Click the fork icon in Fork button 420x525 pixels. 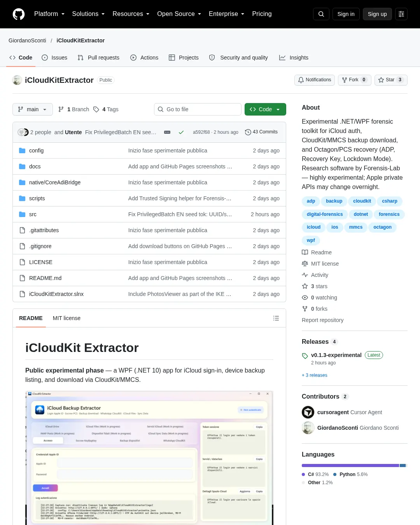click(345, 80)
